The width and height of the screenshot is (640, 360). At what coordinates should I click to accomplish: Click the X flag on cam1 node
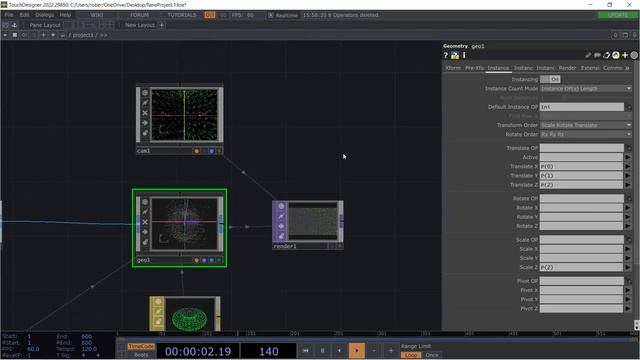tap(145, 113)
